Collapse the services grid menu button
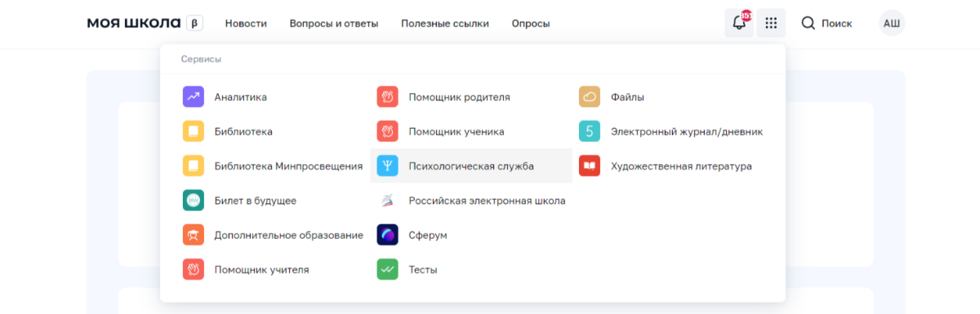This screenshot has width=980, height=314. pyautogui.click(x=771, y=23)
